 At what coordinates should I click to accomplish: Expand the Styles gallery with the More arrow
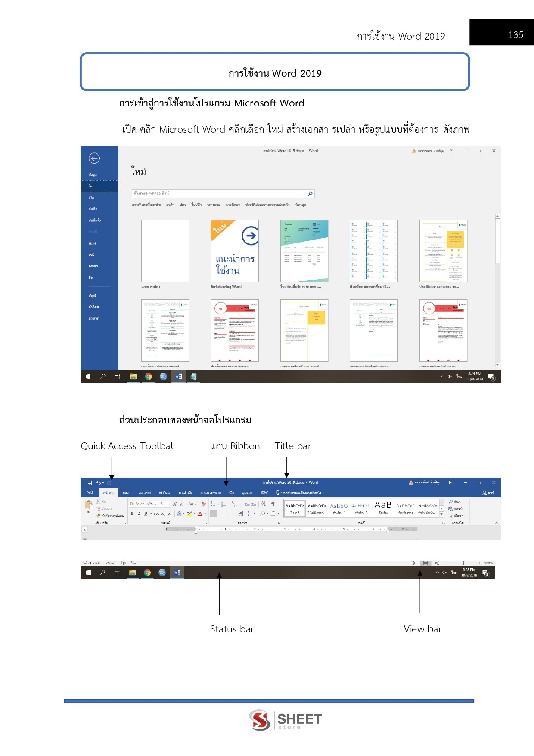click(x=441, y=514)
